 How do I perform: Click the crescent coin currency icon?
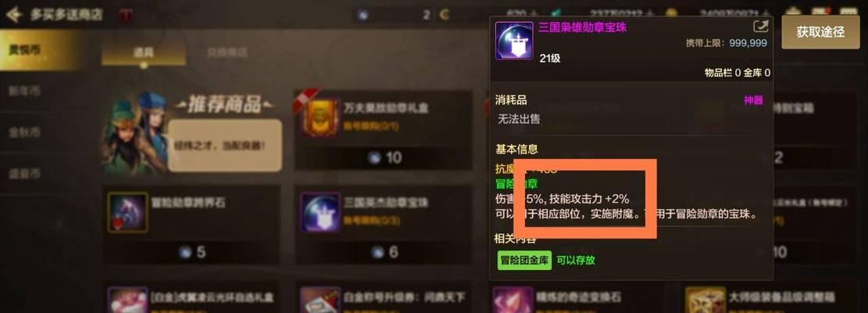445,15
